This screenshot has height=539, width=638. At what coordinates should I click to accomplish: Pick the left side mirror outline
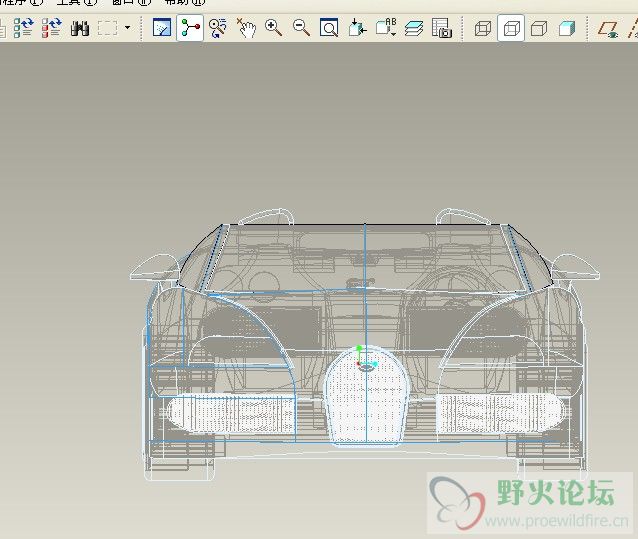[x=155, y=268]
